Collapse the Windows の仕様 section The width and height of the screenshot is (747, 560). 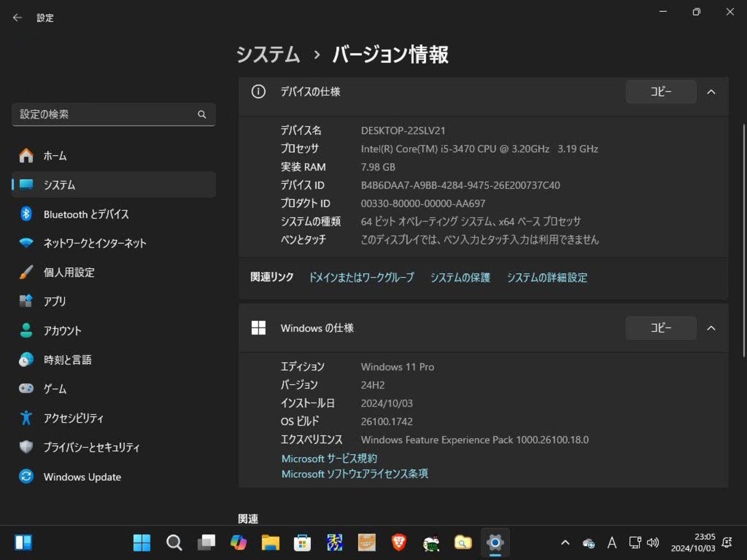[711, 328]
